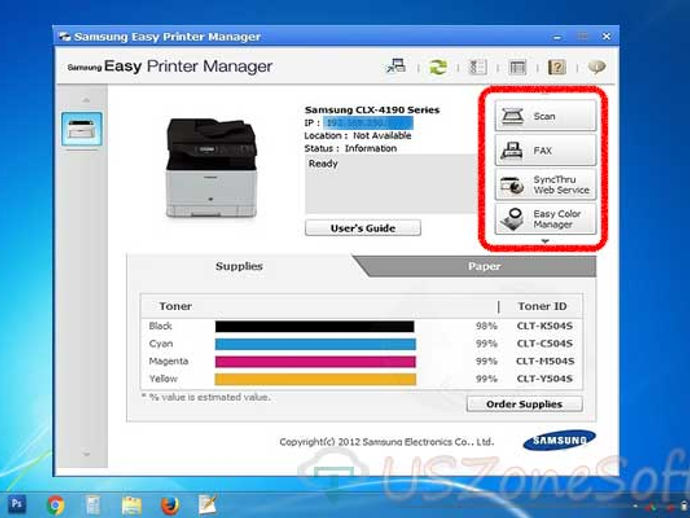The height and width of the screenshot is (518, 690).
Task: Open the FAX function
Action: coord(545,151)
